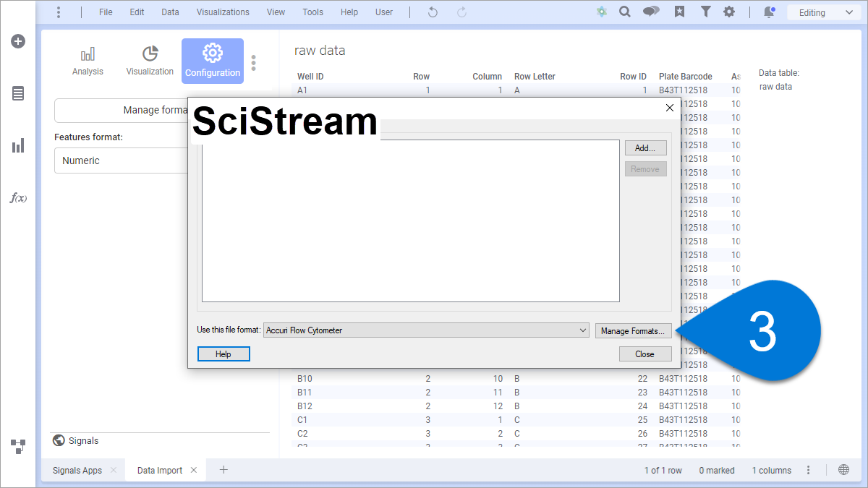Click the Column column header

pos(487,77)
